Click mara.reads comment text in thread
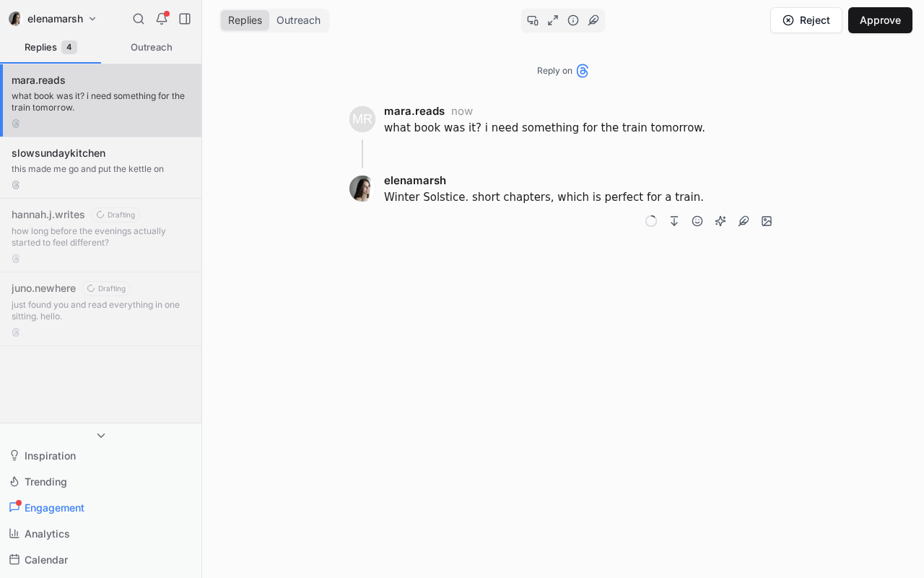The height and width of the screenshot is (578, 924). pos(544,128)
